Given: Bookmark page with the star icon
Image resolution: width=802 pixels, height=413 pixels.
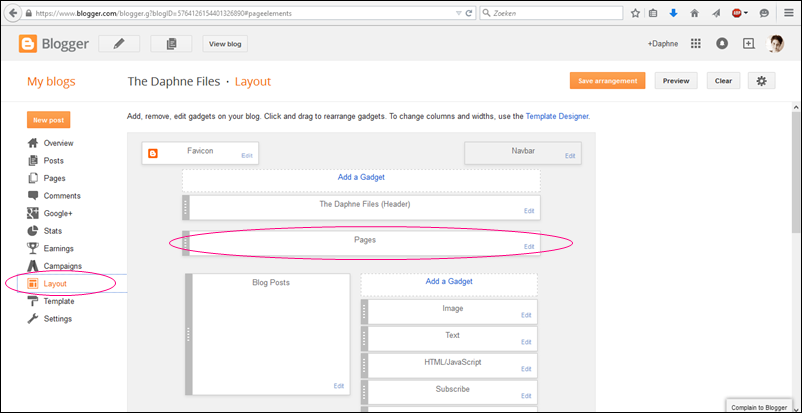Looking at the screenshot, I should [x=635, y=13].
